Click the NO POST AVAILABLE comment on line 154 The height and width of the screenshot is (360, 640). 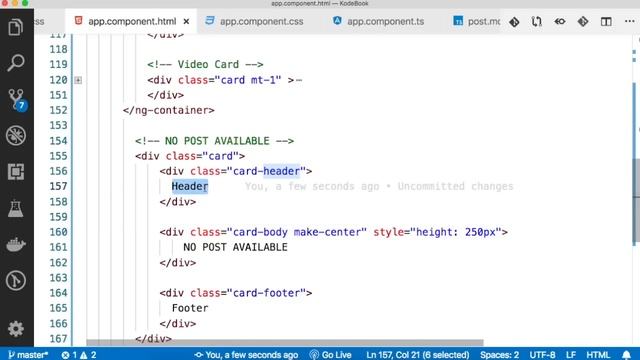(x=214, y=141)
